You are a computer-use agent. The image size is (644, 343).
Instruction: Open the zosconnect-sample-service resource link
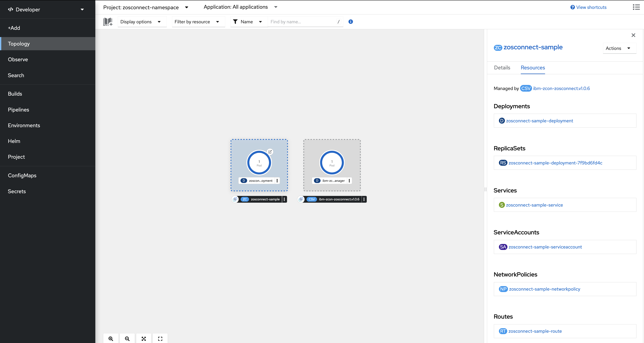(534, 205)
